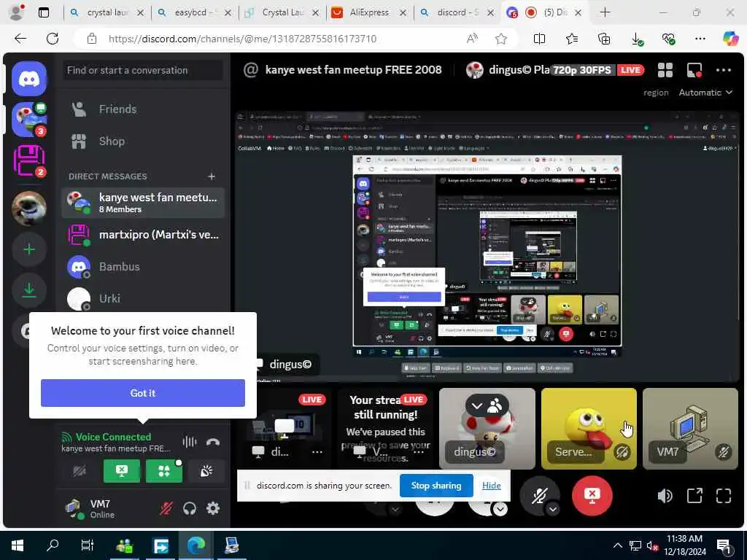This screenshot has height=560, width=747.
Task: Open the pink floppy-disk server icon
Action: tap(29, 161)
